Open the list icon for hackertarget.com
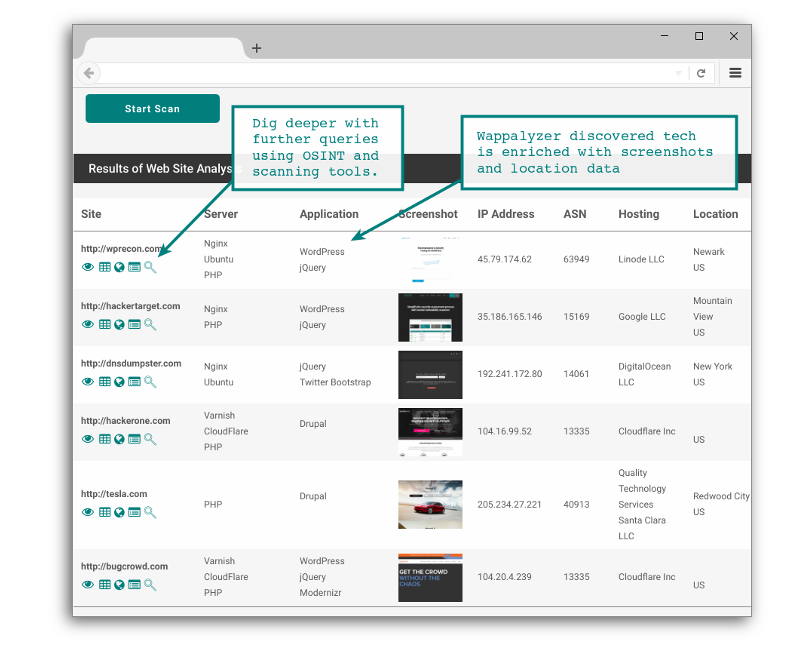The height and width of the screenshot is (645, 800). [134, 324]
